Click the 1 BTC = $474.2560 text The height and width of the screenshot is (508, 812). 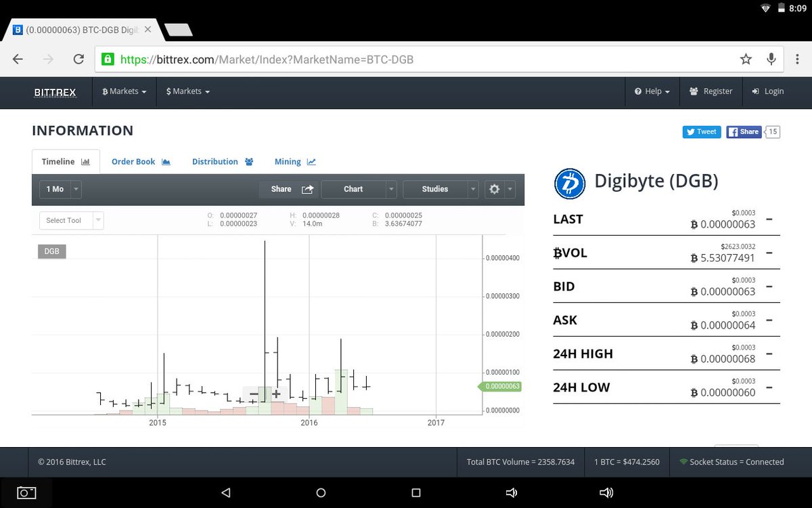pyautogui.click(x=626, y=462)
